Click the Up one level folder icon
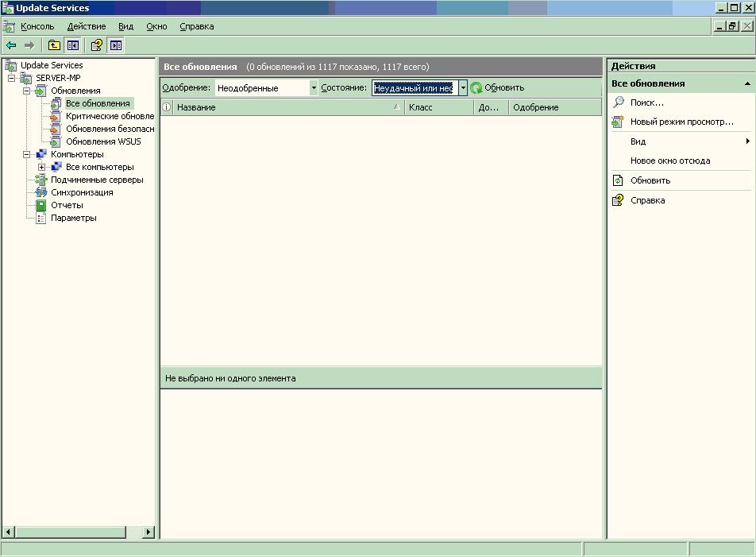 (x=54, y=45)
